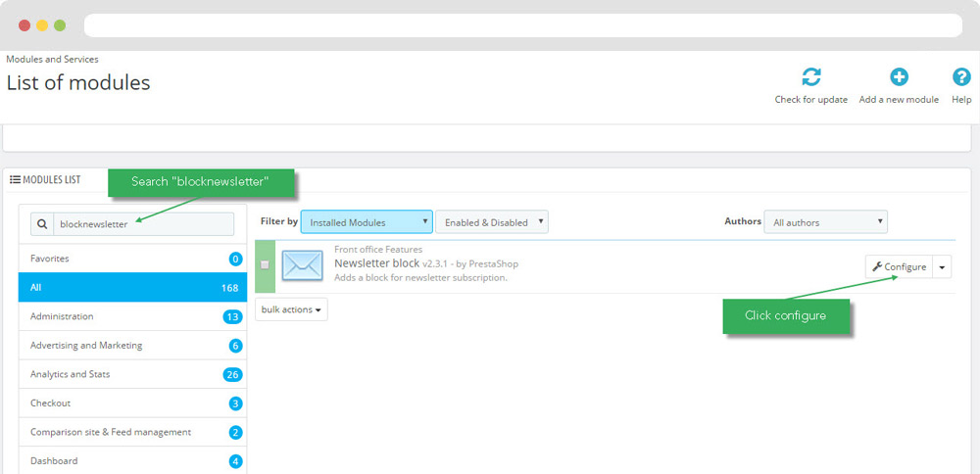Click the Modules List header icon
The image size is (980, 474).
tap(16, 180)
